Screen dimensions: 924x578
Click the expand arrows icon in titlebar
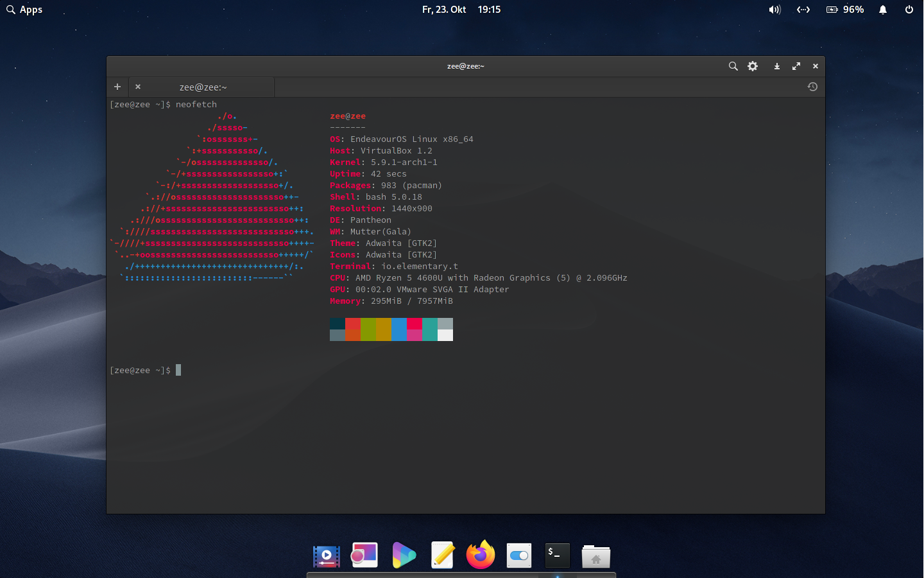tap(796, 66)
